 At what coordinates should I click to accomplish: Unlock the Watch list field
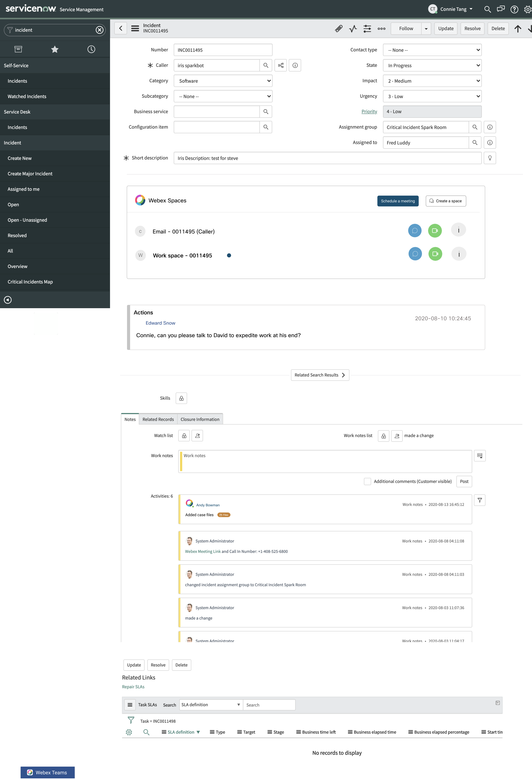[x=184, y=436]
